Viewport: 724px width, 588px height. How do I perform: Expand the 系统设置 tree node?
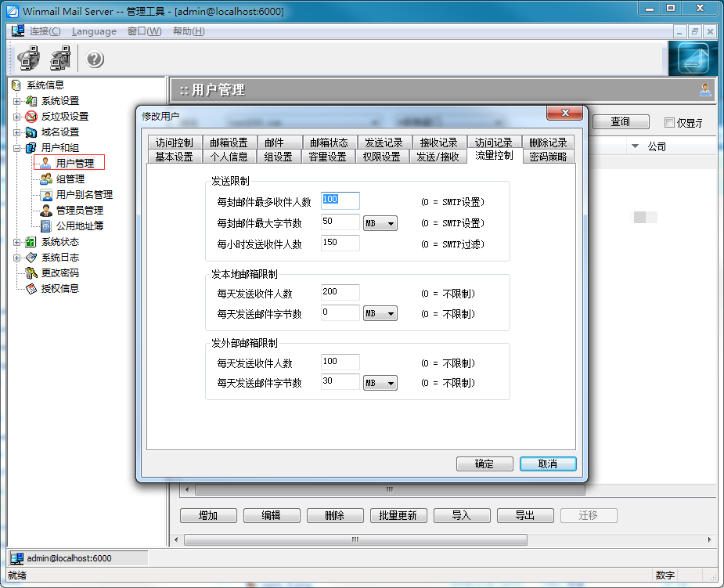(16, 100)
